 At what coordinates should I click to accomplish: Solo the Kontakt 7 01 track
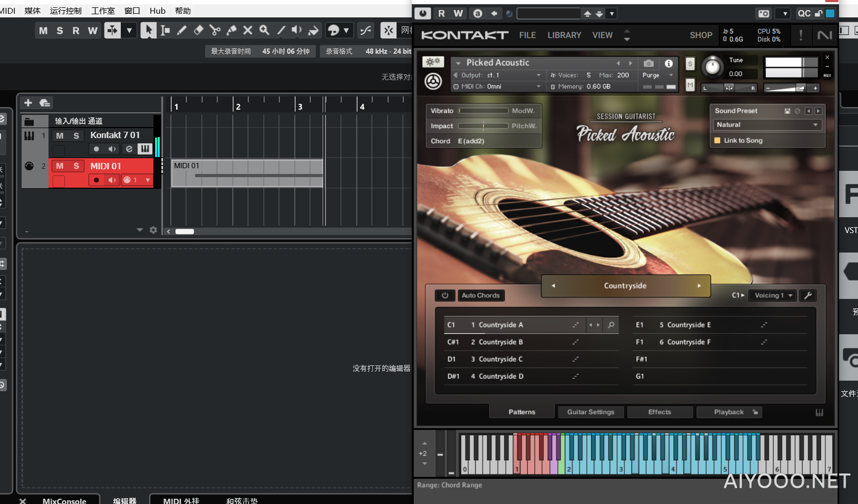[76, 135]
